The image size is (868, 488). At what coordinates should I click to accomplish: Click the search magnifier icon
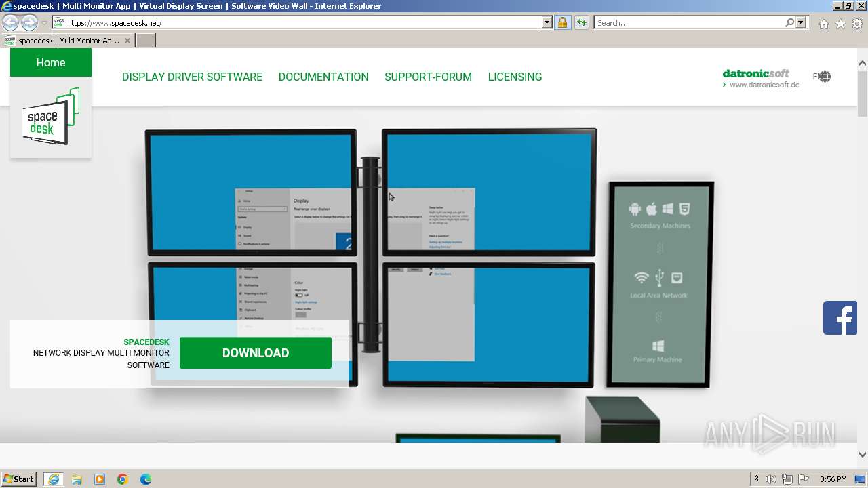pyautogui.click(x=789, y=22)
